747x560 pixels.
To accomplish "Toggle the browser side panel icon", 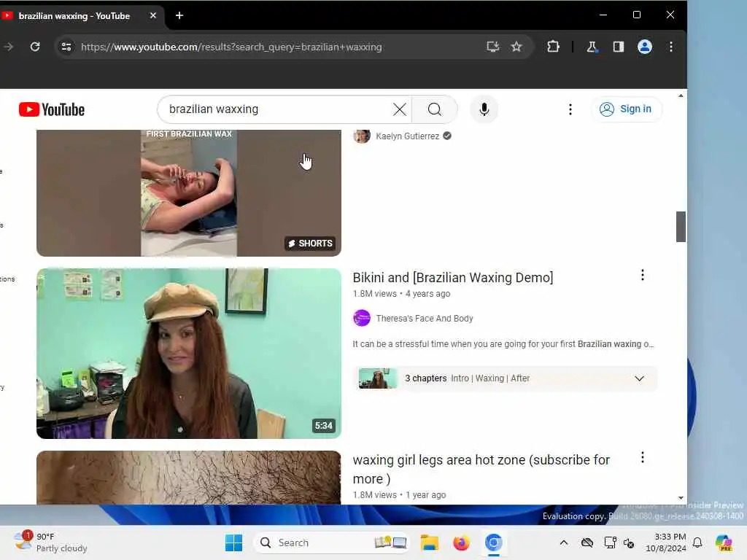I will click(x=619, y=47).
